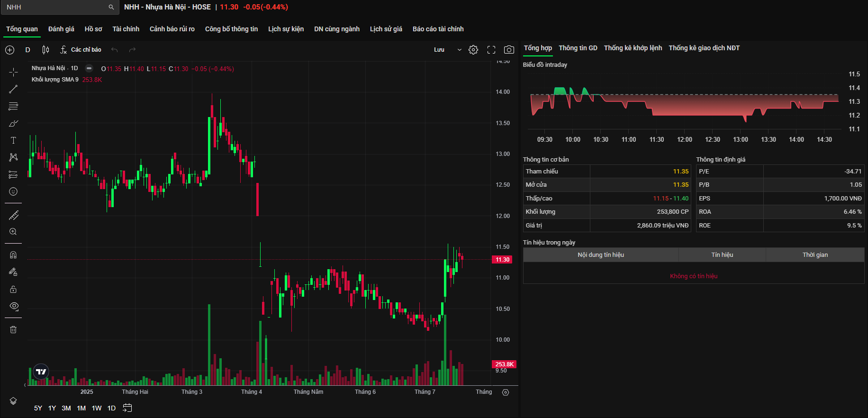The width and height of the screenshot is (868, 418).
Task: Open the Công bố thông tin tab
Action: pos(231,29)
